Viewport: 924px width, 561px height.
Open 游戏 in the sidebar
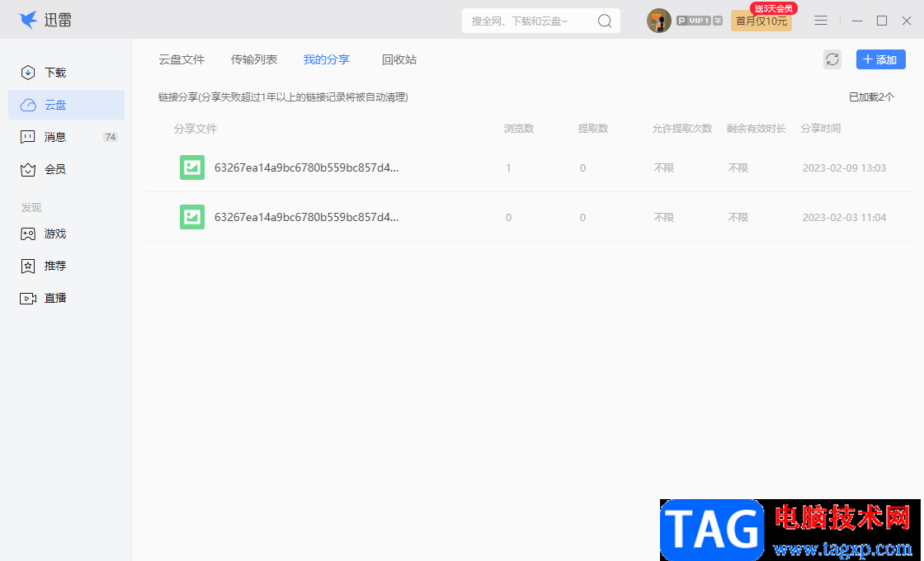click(66, 234)
